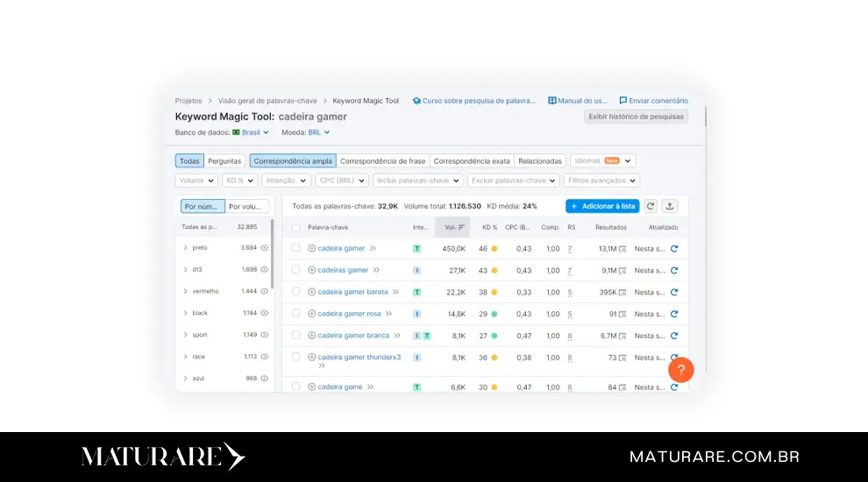
Task: Click the volume column sort icon
Action: pos(461,228)
